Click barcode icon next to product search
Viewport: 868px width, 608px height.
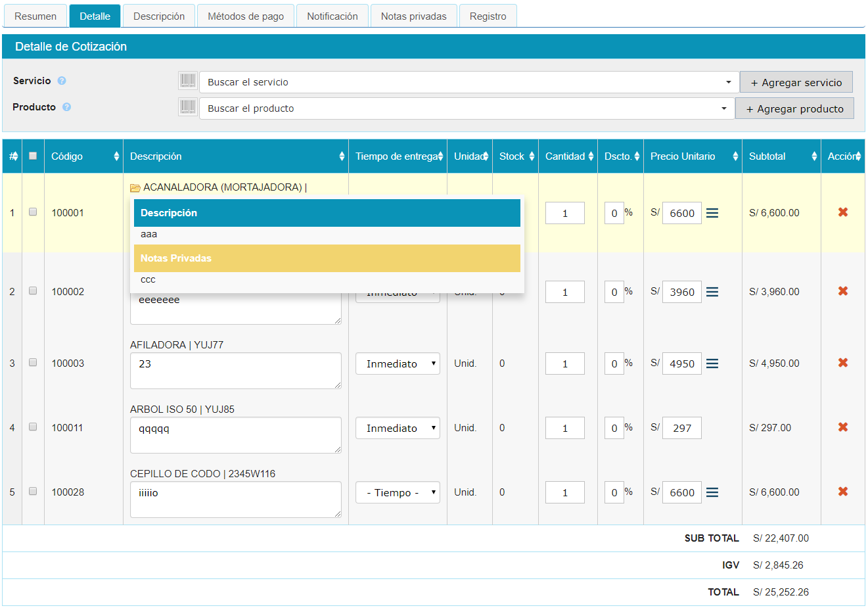[188, 108]
